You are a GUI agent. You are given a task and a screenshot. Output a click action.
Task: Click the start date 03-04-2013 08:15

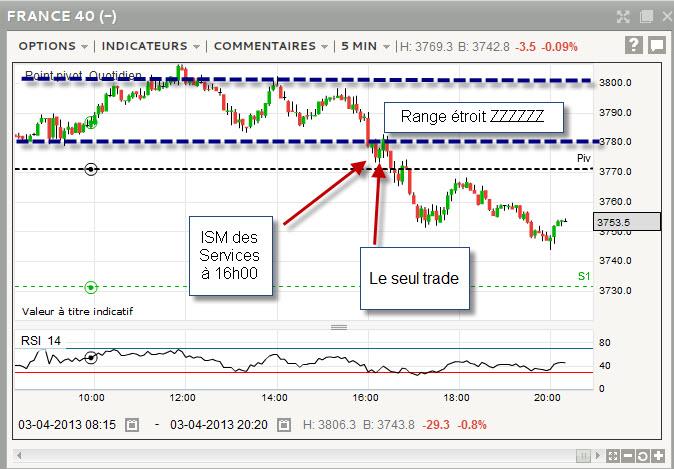point(67,425)
